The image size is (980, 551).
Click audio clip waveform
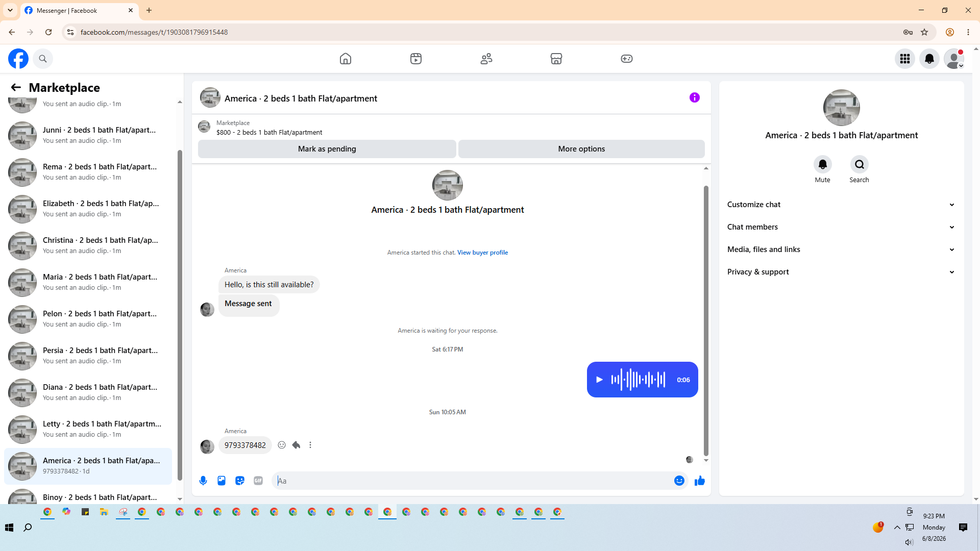coord(638,380)
